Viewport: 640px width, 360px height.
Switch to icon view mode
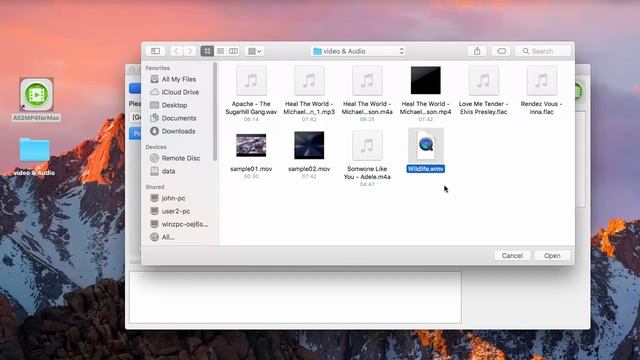207,51
